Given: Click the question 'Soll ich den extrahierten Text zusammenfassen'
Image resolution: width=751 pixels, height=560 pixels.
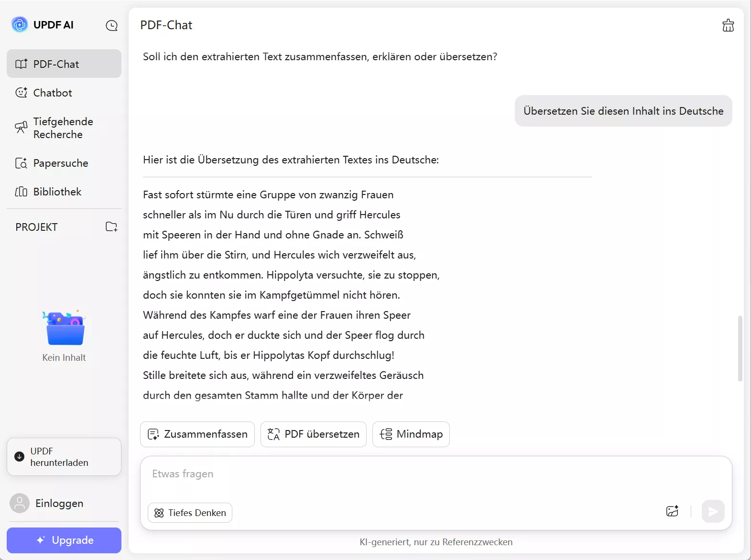Looking at the screenshot, I should pos(320,56).
